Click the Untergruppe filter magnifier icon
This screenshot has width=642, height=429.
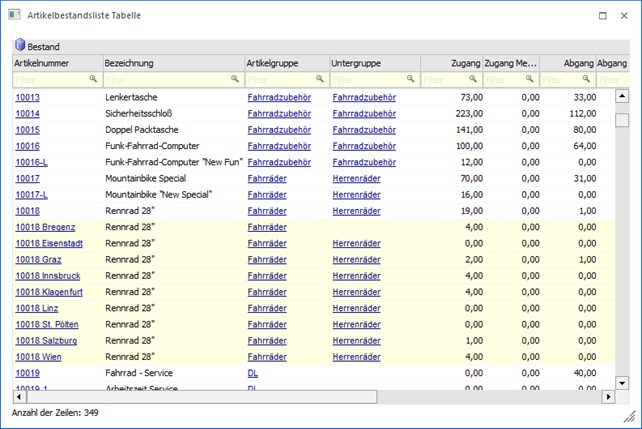click(411, 78)
